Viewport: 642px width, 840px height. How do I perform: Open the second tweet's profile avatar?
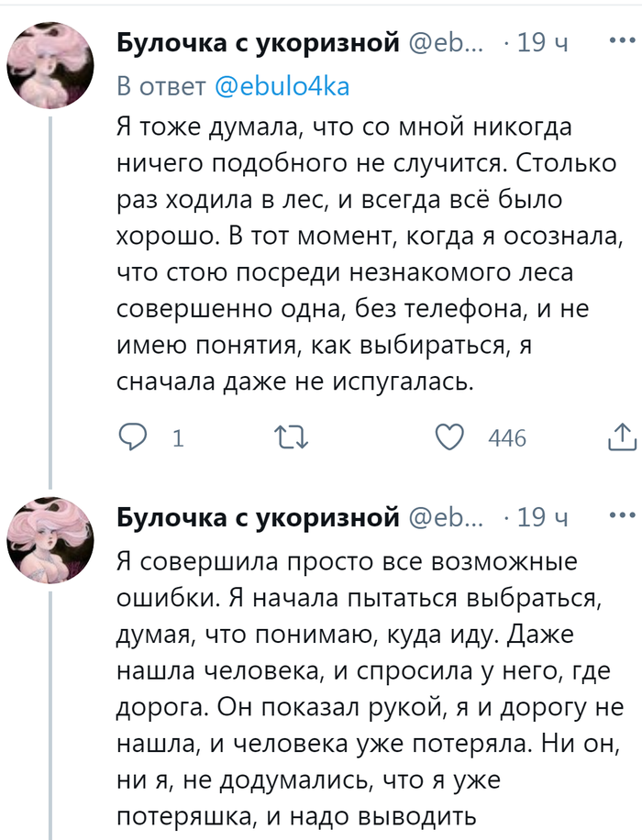coord(50,540)
